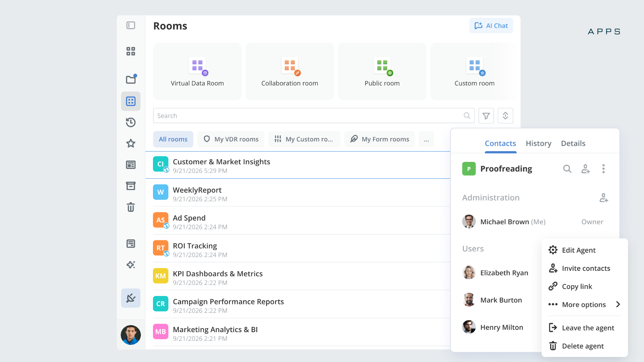Expand more room filter tabs ellipsis
The width and height of the screenshot is (644, 362).
(426, 139)
